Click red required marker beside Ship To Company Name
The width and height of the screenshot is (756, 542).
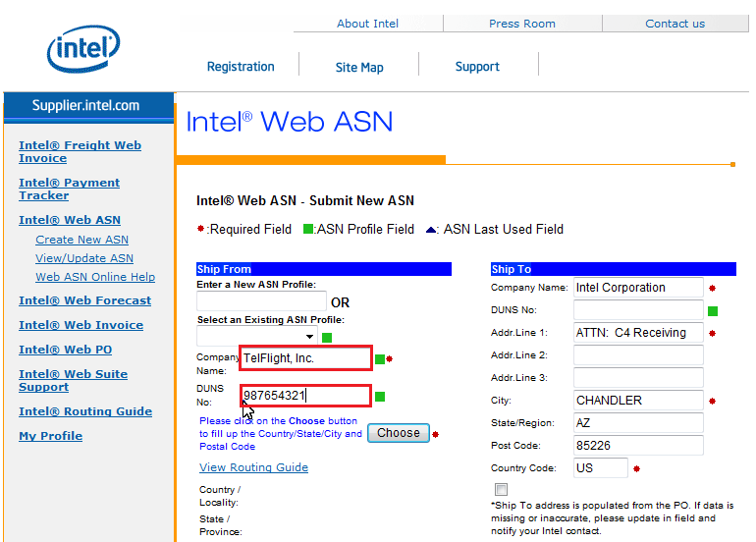(x=712, y=289)
